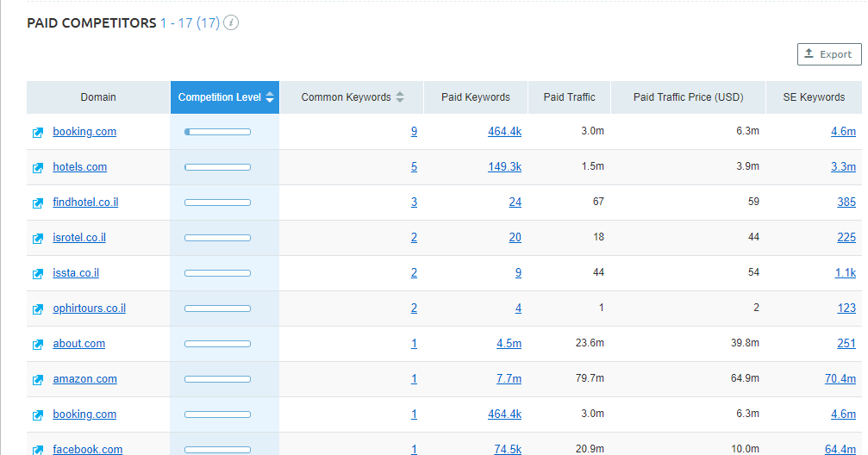Open paid keywords 74.5k link
The image size is (868, 455).
508,449
